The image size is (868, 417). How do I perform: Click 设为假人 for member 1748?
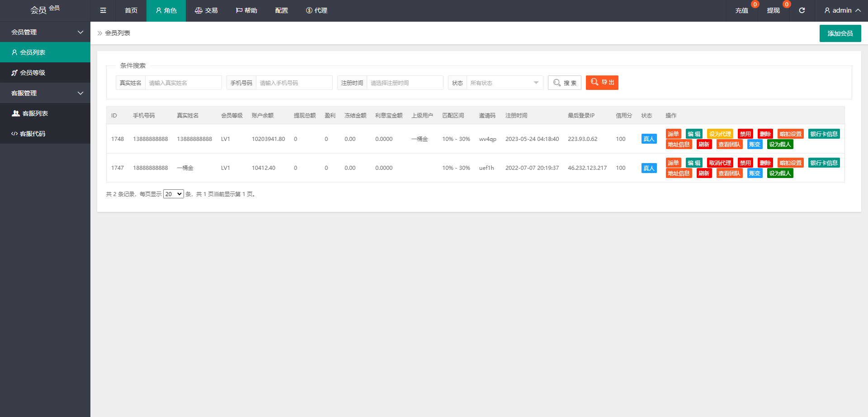780,145
